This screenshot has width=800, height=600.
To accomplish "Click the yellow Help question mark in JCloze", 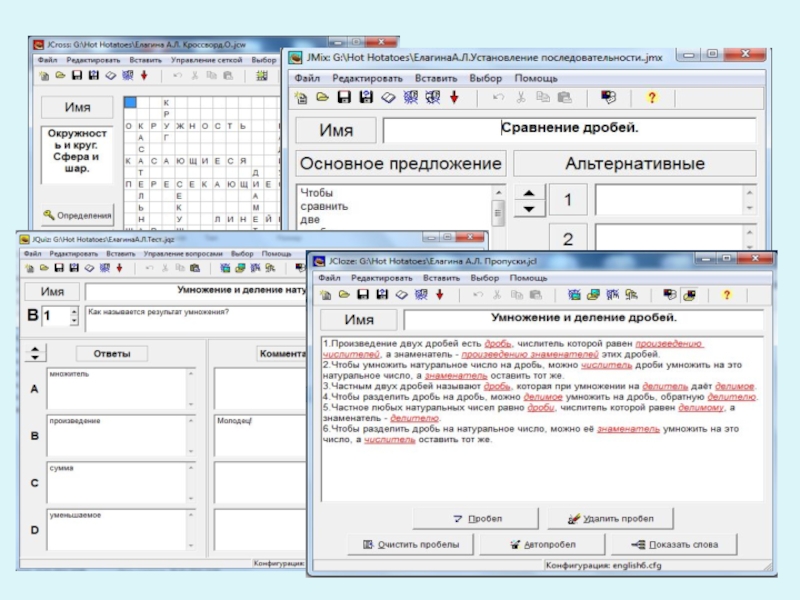I will tap(726, 295).
